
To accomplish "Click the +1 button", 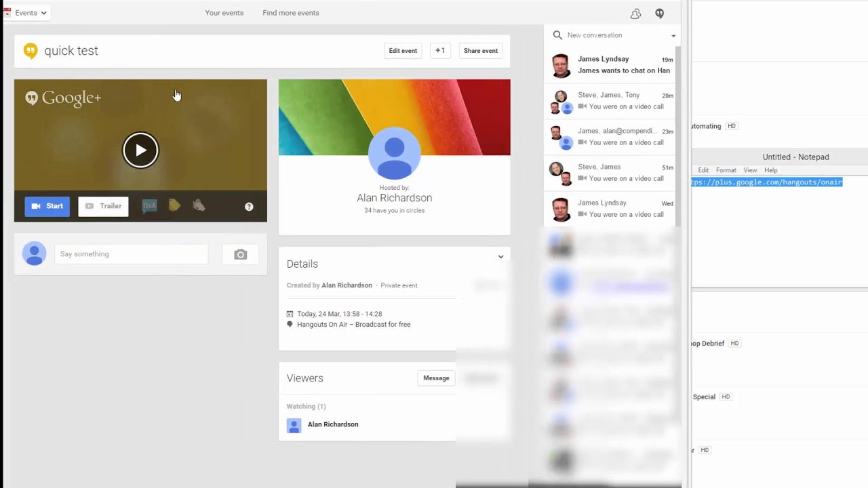I will pos(440,51).
